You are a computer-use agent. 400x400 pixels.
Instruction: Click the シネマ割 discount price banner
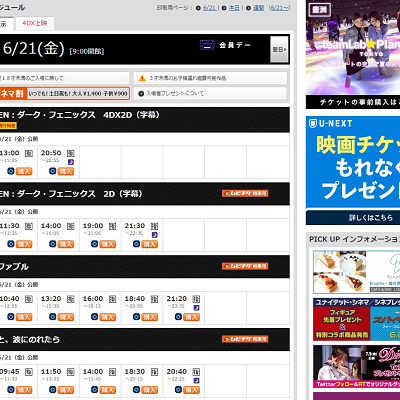(64, 93)
